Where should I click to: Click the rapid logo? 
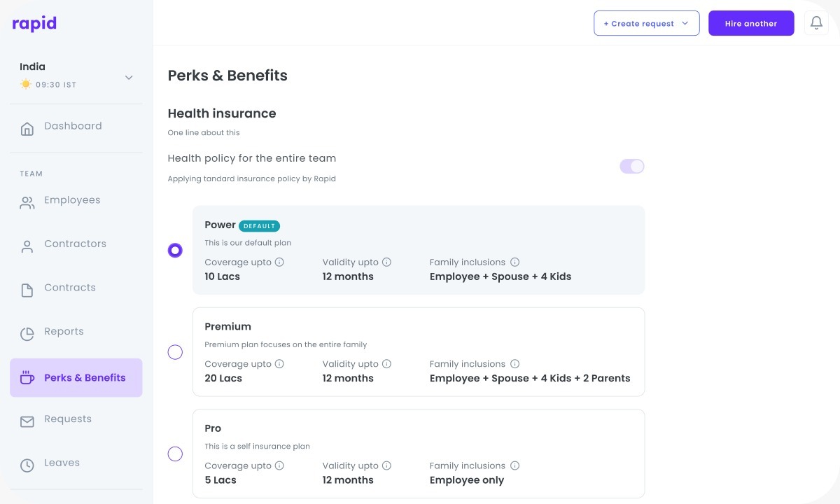pyautogui.click(x=34, y=23)
